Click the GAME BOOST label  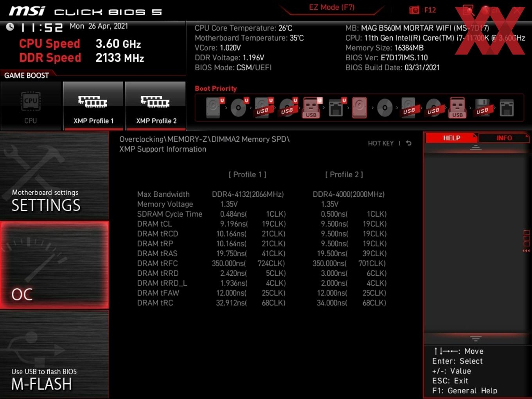[x=27, y=75]
